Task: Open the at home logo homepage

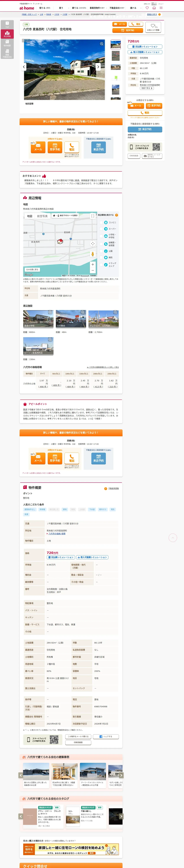Action: [27, 8]
